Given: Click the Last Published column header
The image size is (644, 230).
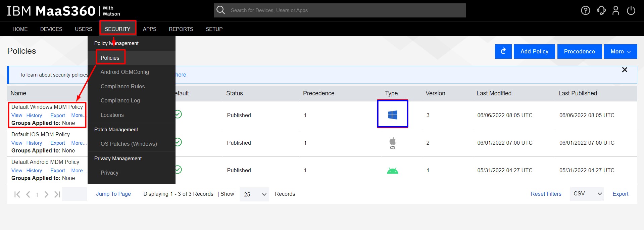Looking at the screenshot, I should tap(578, 93).
